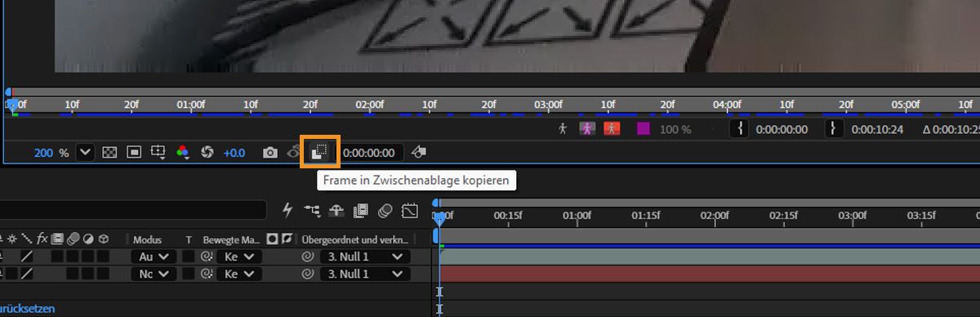Click the 200 zoom percentage value
The image size is (980, 317).
pyautogui.click(x=43, y=153)
